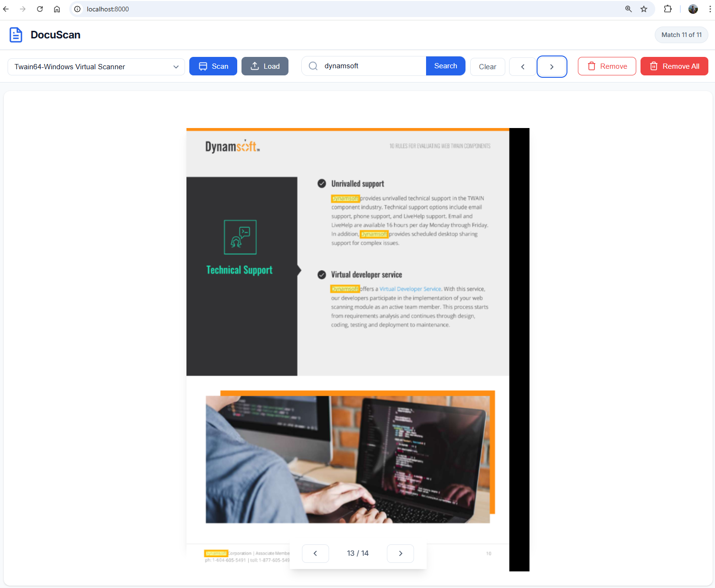Open Chrome's three-dot menu

point(709,9)
